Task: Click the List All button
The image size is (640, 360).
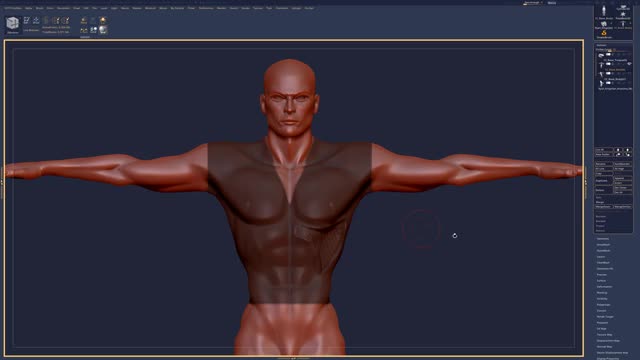Action: tap(604, 150)
